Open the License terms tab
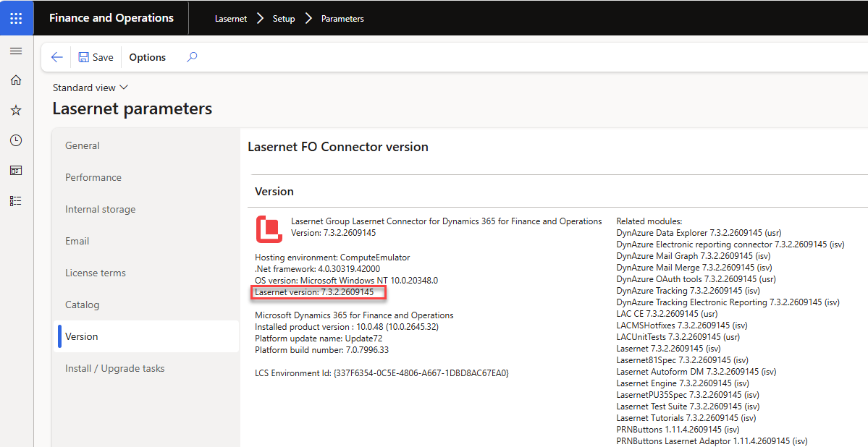 96,273
